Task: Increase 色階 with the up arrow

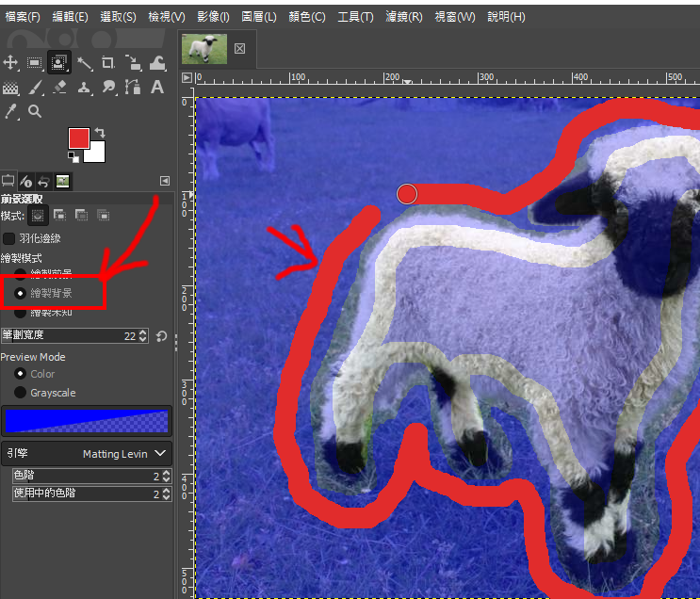Action: pos(167,472)
